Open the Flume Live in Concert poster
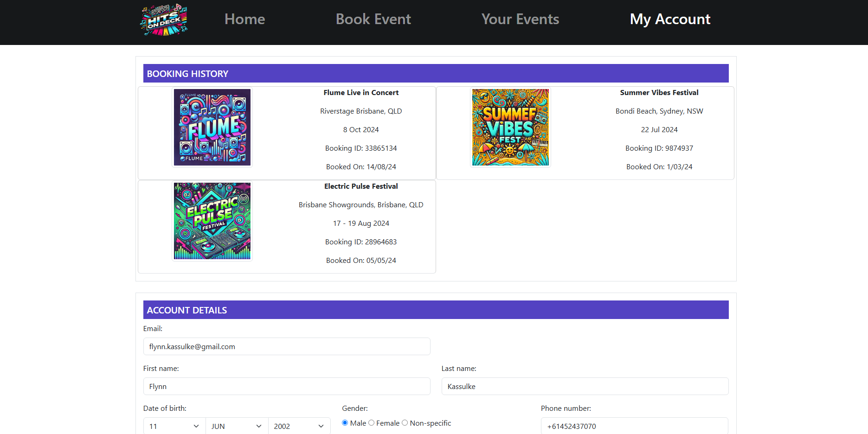 212,128
